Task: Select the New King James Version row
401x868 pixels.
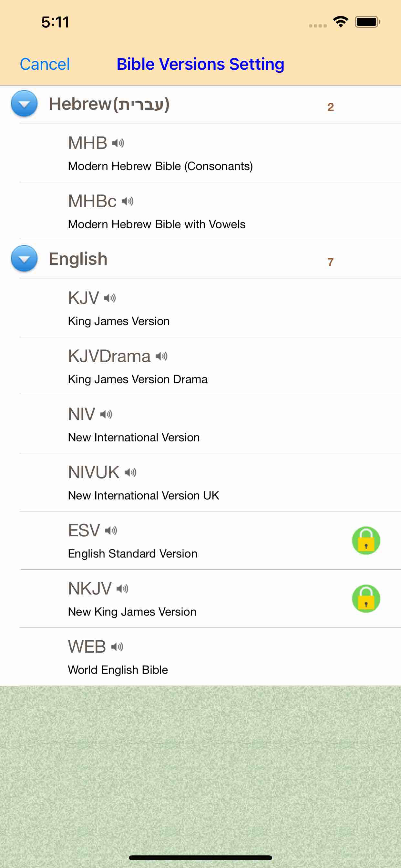Action: 202,599
